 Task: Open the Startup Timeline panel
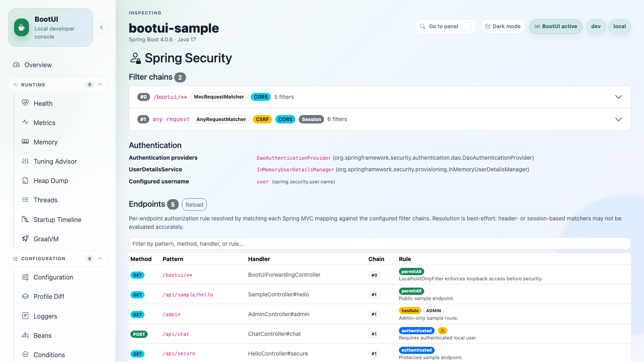click(58, 220)
